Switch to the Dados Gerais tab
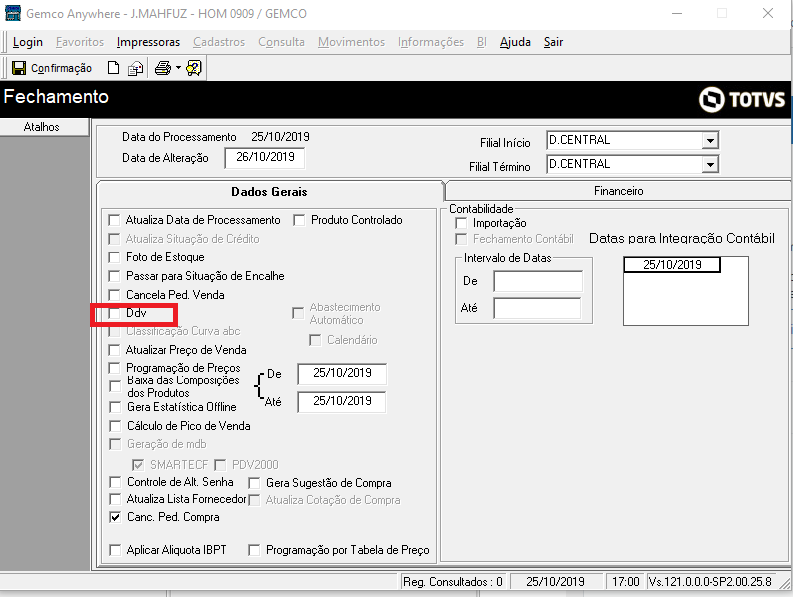 point(269,192)
